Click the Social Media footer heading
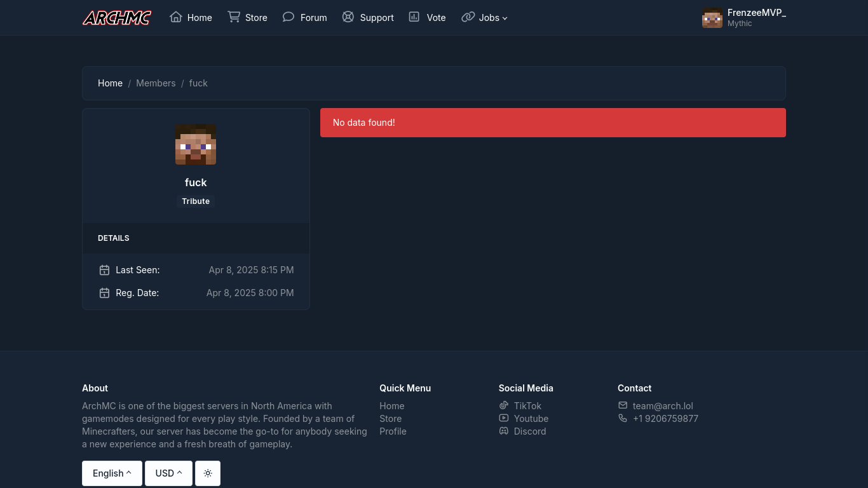The width and height of the screenshot is (868, 488). (x=526, y=388)
